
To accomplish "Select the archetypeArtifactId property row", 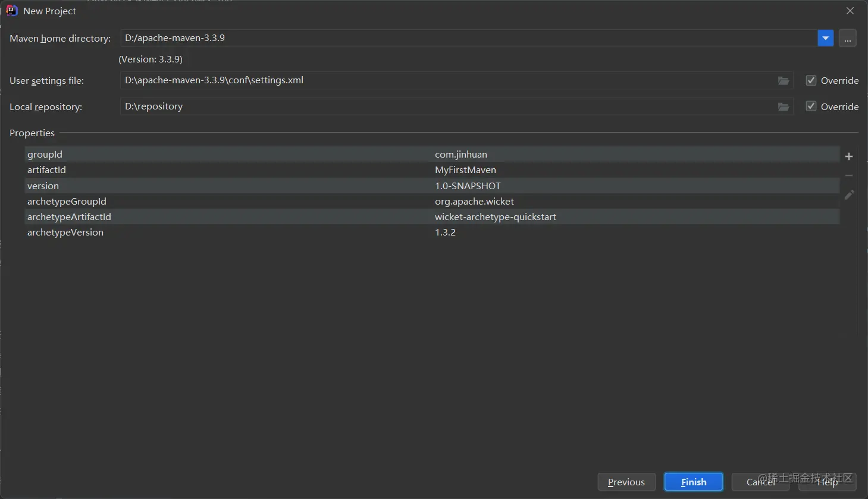I will (x=432, y=216).
